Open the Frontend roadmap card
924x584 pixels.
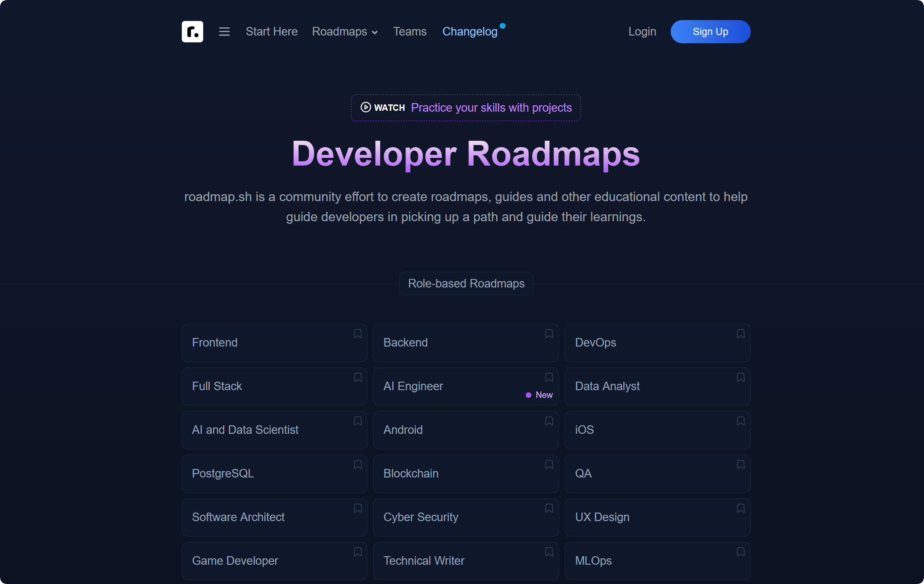click(274, 343)
